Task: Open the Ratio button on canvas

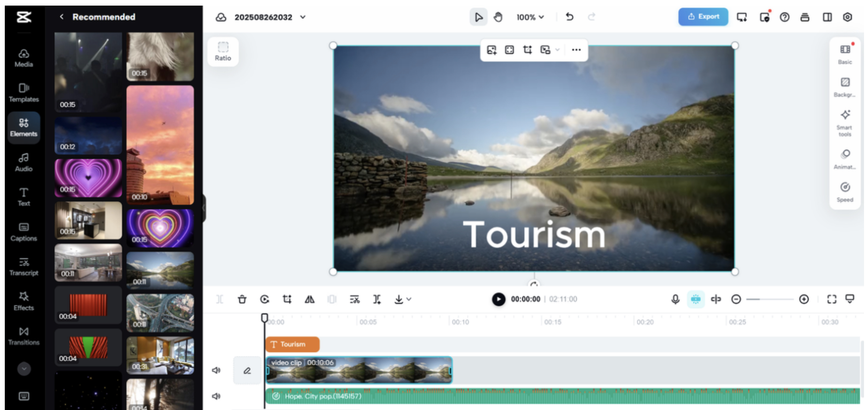Action: coord(223,52)
